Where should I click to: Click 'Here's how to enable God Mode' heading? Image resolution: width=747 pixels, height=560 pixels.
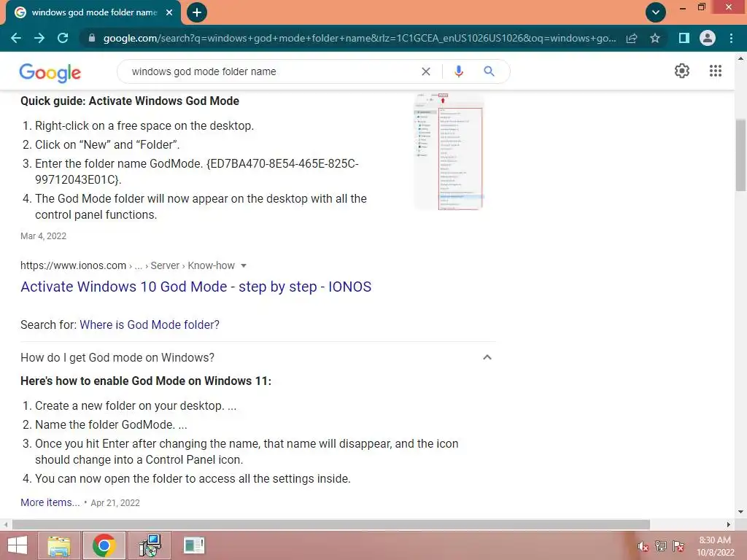tap(146, 381)
